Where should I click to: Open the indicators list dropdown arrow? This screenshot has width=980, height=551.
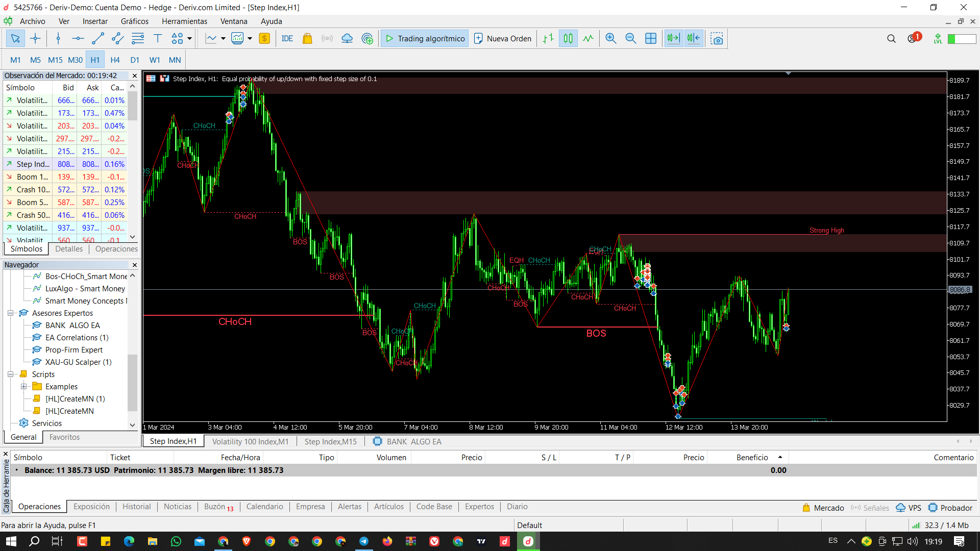[250, 39]
